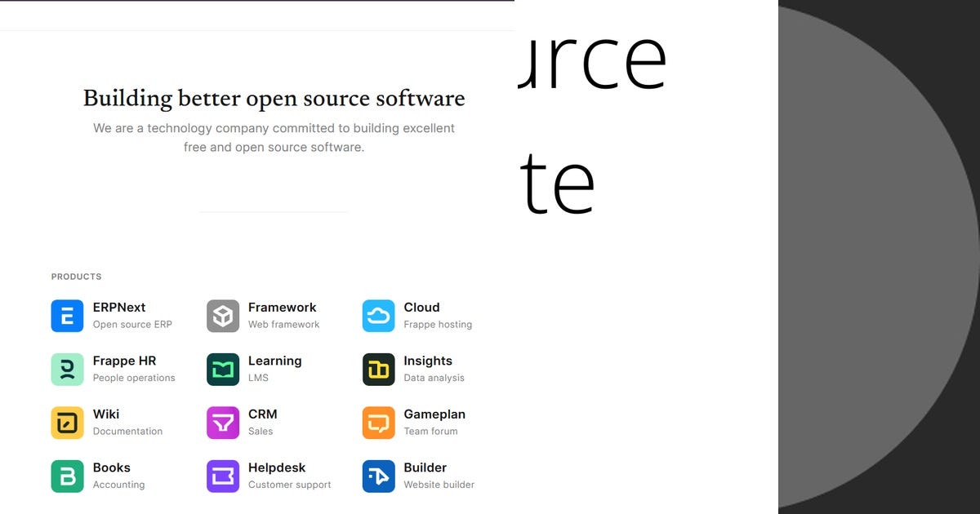Viewport: 980px width, 514px height.
Task: Select the Wiki documentation icon
Action: click(67, 422)
